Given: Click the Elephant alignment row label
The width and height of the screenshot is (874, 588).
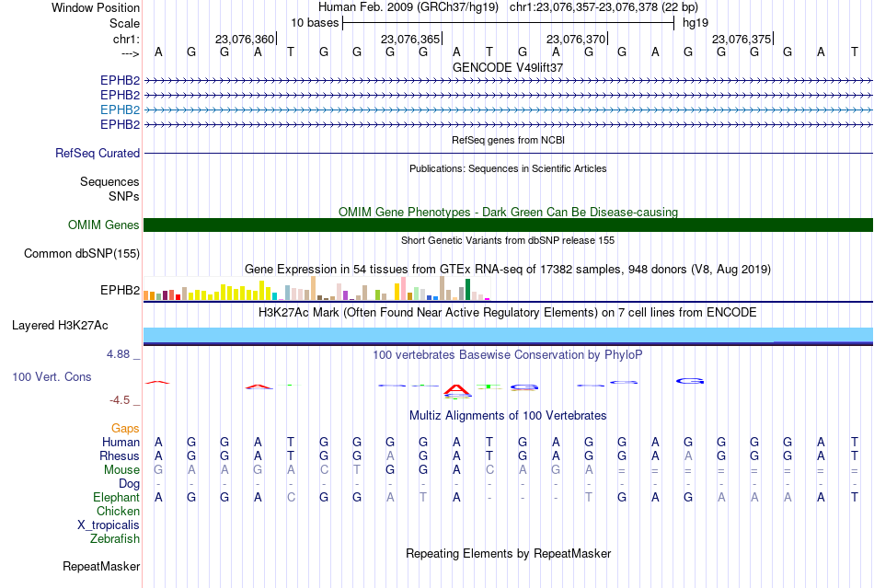Looking at the screenshot, I should (117, 497).
